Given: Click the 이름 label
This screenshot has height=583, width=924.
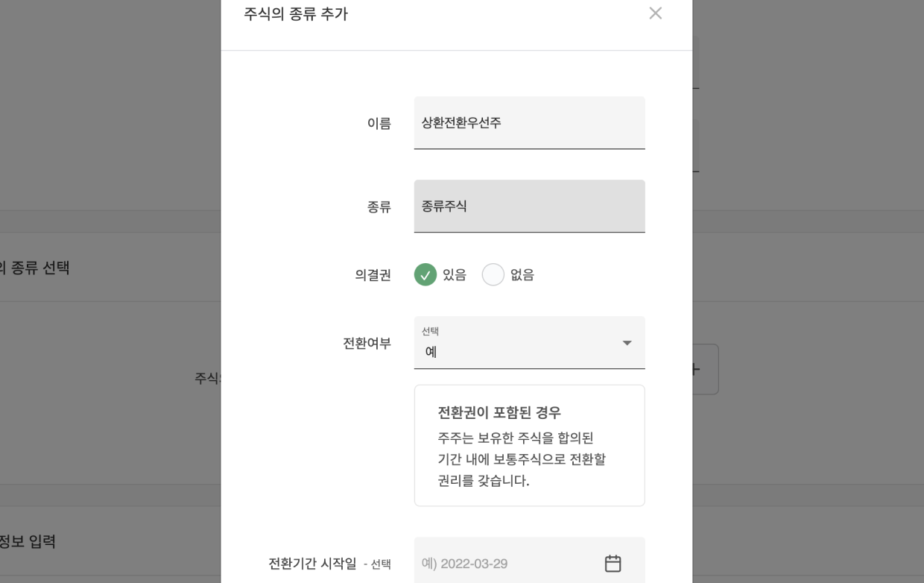Looking at the screenshot, I should coord(379,123).
